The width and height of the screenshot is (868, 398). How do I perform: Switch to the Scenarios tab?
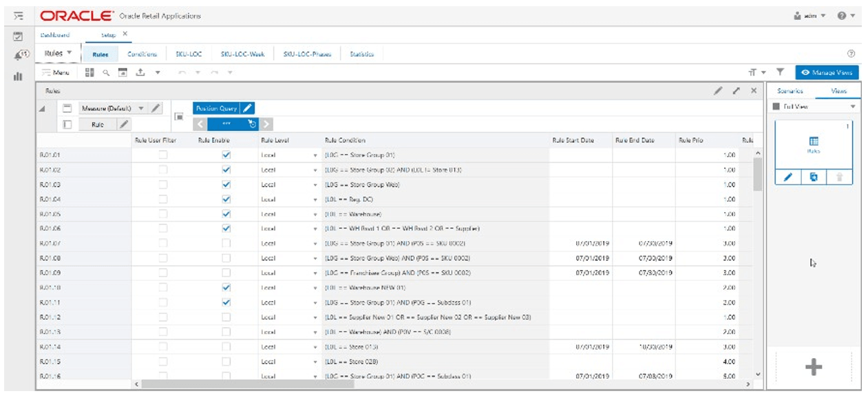790,91
